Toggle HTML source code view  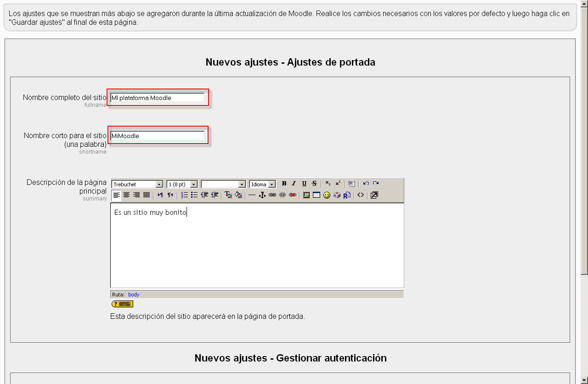(x=361, y=195)
